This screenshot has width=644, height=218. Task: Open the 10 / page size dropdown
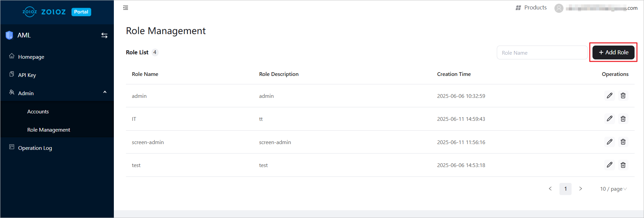pos(613,189)
